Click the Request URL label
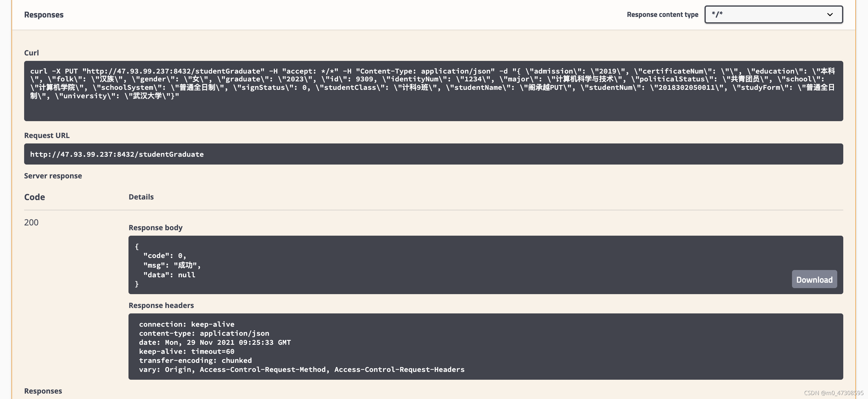Screen dimensions: 868x399 [47, 135]
